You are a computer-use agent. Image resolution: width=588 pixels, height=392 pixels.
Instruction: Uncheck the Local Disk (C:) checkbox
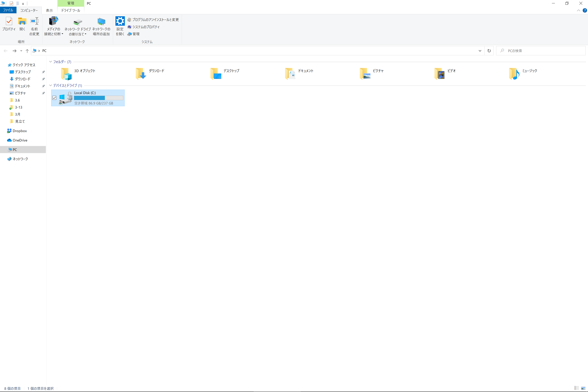tap(54, 98)
